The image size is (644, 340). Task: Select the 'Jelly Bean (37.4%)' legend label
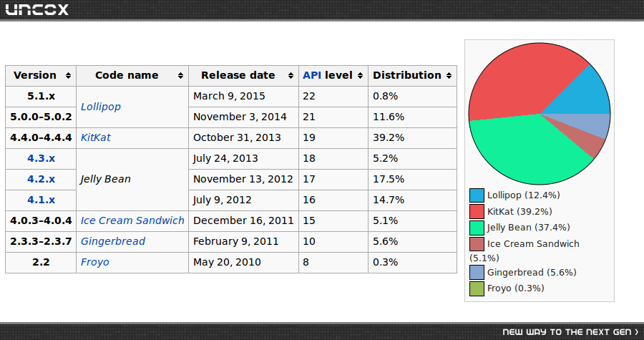(529, 228)
